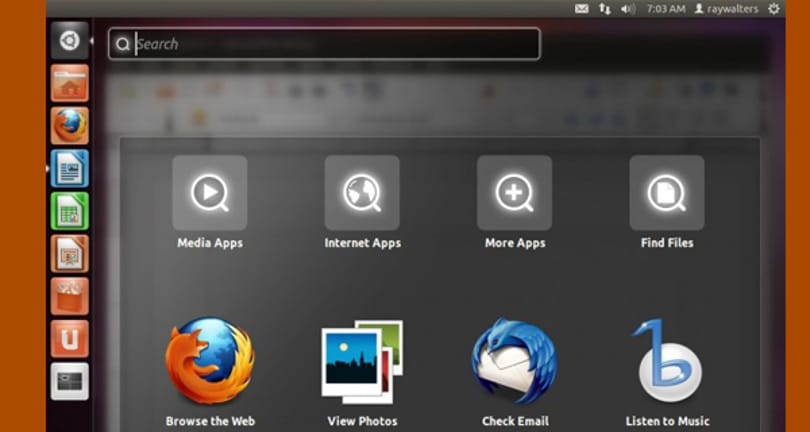This screenshot has height=432, width=810.
Task: Open the messaging envelope indicator
Action: click(x=582, y=9)
